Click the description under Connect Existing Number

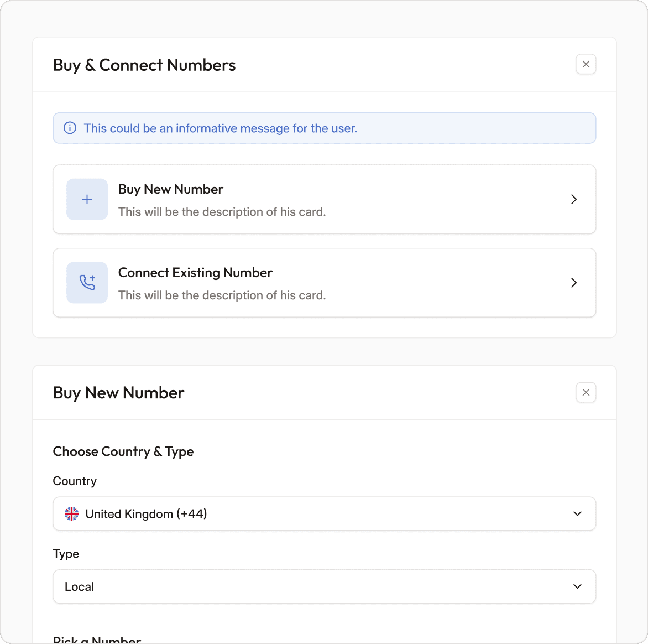tap(222, 295)
